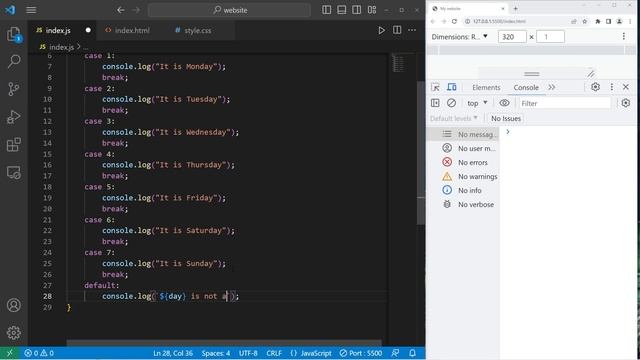Toggle the bottom panel layout

click(x=342, y=10)
